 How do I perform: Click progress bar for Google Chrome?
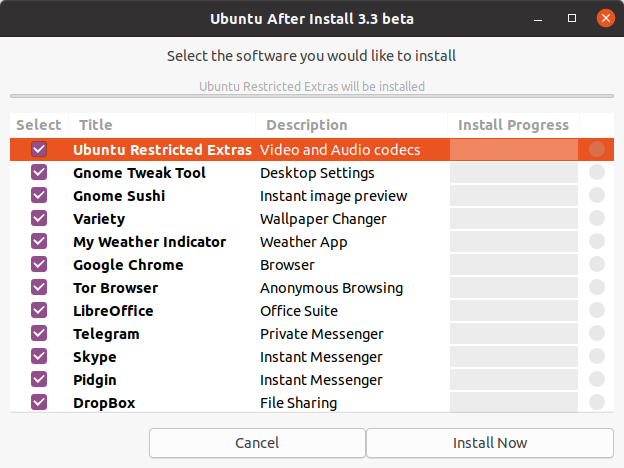(514, 265)
